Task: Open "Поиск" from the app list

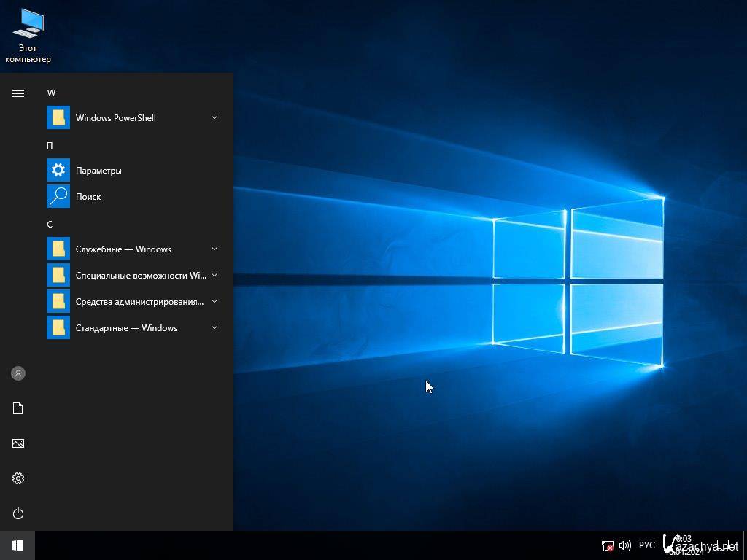Action: [x=88, y=197]
